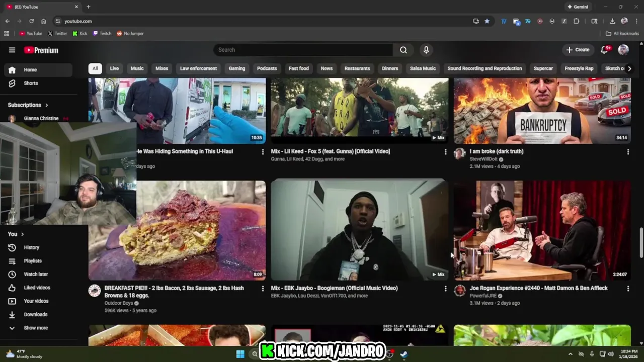
Task: Select the Fast food filter chip
Action: point(299,68)
